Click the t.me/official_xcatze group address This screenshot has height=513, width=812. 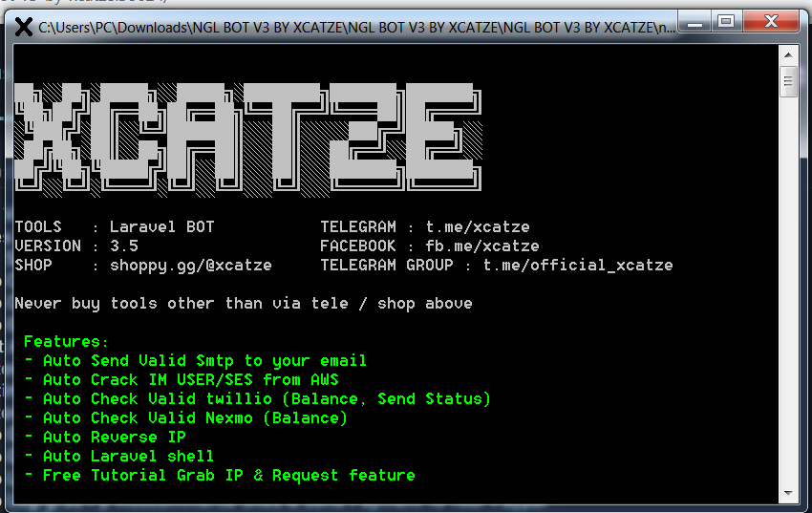pyautogui.click(x=577, y=266)
